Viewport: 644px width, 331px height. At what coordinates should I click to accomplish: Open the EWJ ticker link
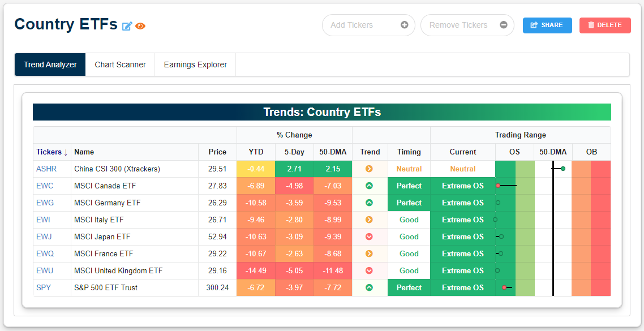click(44, 237)
